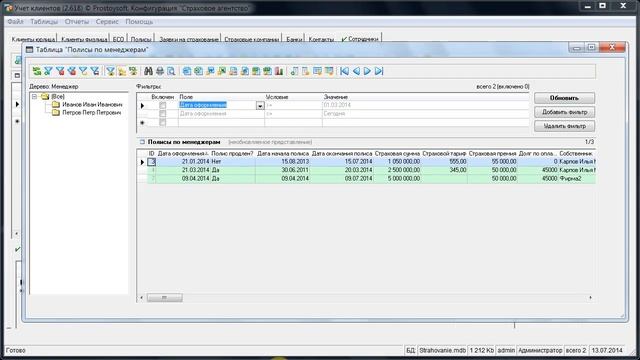Switch to the Заявки на страхование tab
The height and width of the screenshot is (360, 640).
(189, 39)
